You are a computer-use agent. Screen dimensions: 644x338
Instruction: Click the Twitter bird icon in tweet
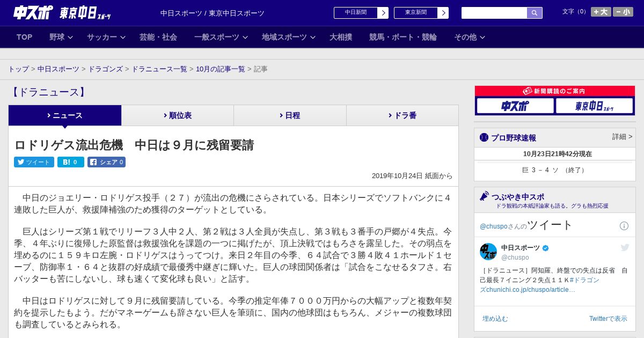pyautogui.click(x=625, y=247)
